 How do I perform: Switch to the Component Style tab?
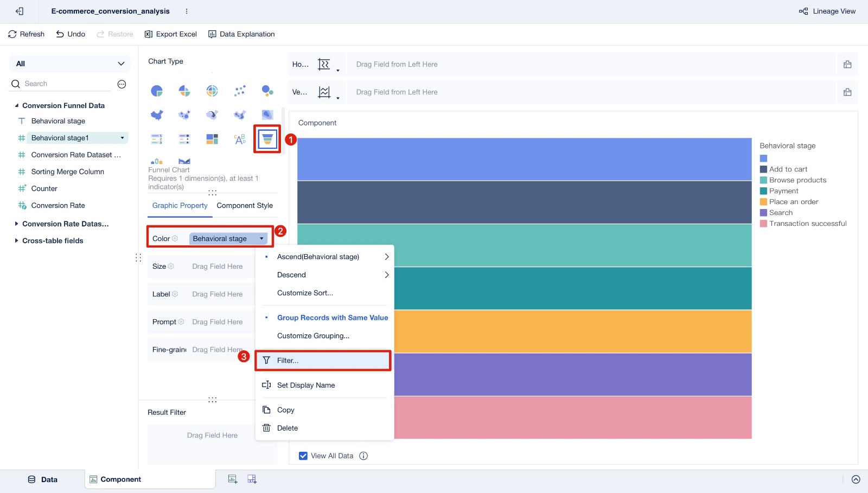point(245,205)
